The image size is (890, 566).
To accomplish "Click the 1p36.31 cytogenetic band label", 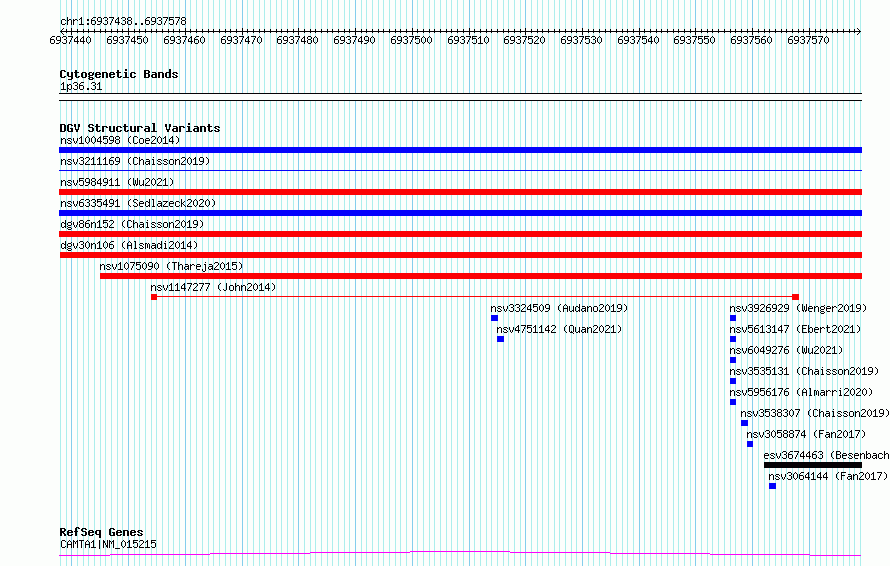I will coord(81,87).
